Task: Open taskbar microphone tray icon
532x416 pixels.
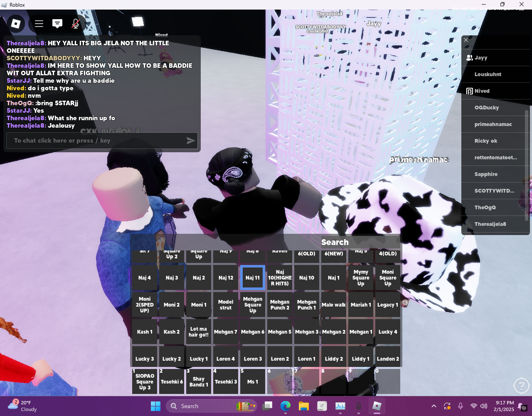Action: coord(461,406)
